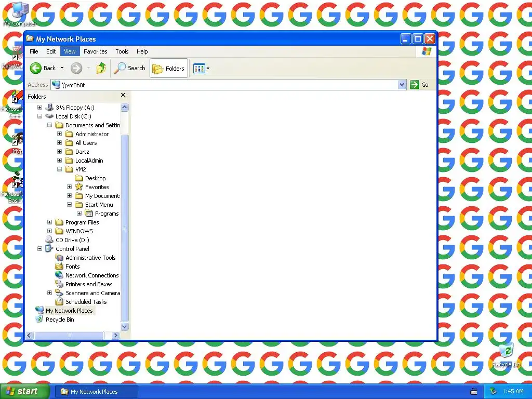Select the Scanners and Cameras icon
Viewport: 532px width, 399px height.
(59, 293)
